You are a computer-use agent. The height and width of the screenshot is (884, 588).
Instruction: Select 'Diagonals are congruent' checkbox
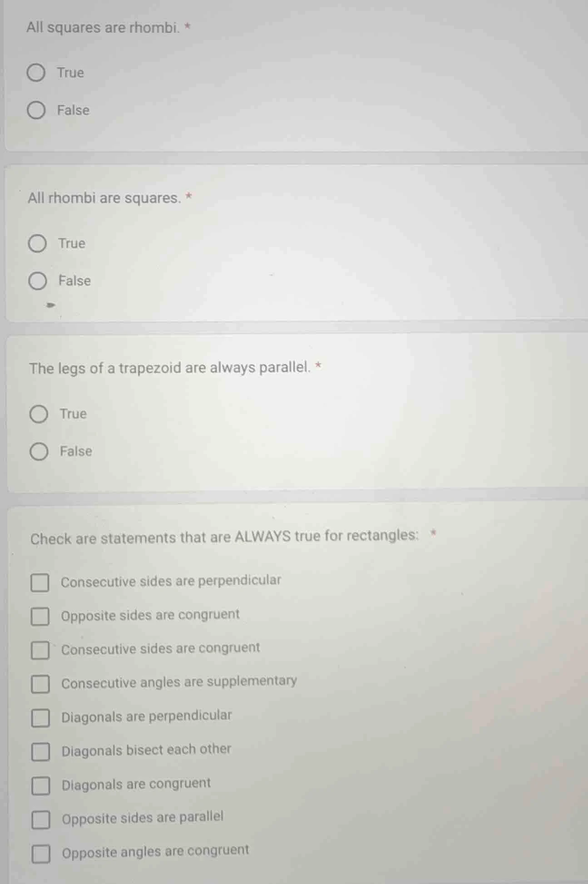coord(40,785)
